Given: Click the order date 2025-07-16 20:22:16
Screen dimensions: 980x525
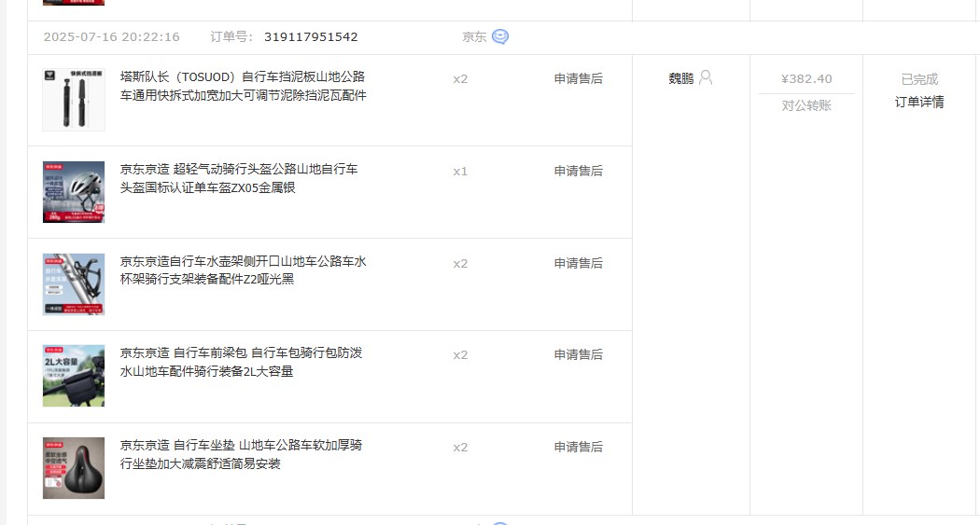Looking at the screenshot, I should [111, 36].
